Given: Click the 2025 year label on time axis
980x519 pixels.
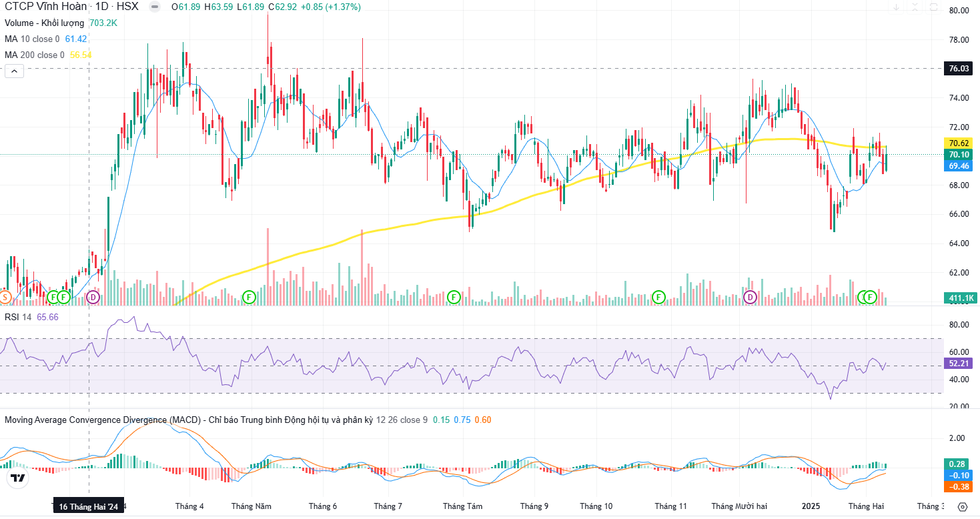Looking at the screenshot, I should [x=811, y=506].
